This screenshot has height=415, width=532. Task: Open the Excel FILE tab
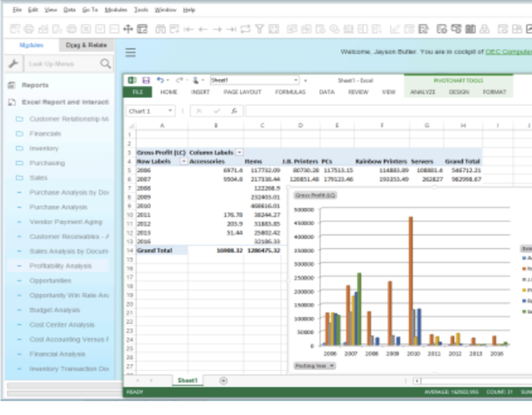(137, 92)
